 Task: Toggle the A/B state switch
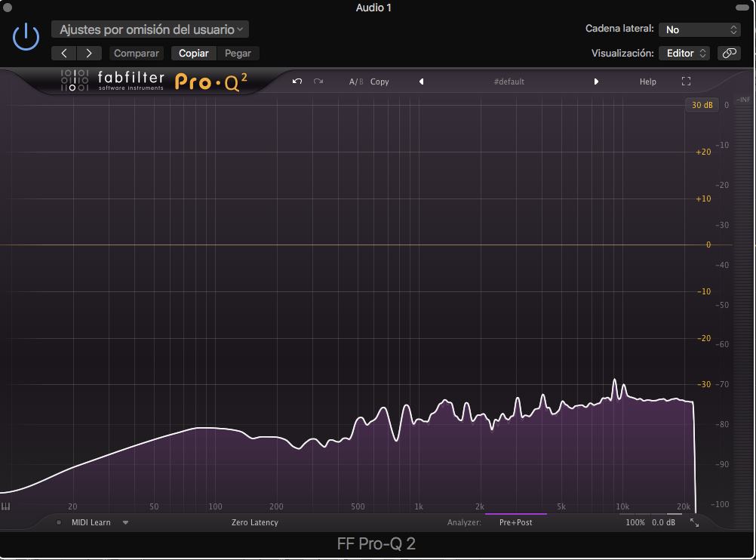tap(355, 82)
